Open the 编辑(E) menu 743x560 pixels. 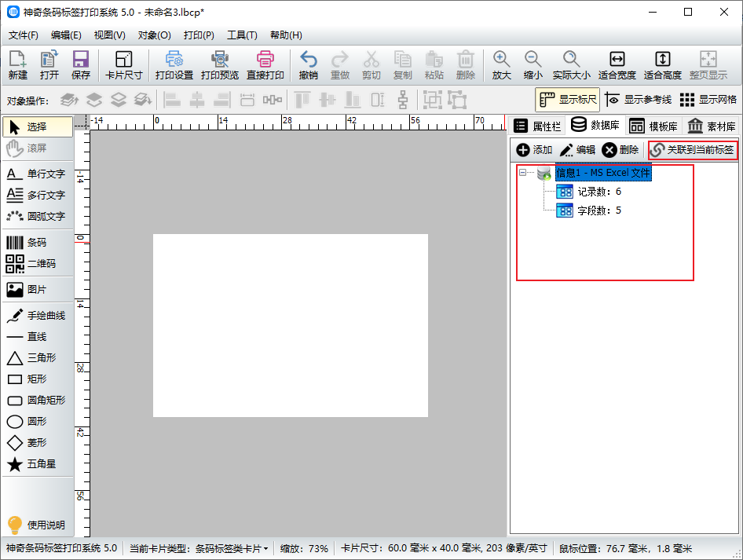coord(66,35)
